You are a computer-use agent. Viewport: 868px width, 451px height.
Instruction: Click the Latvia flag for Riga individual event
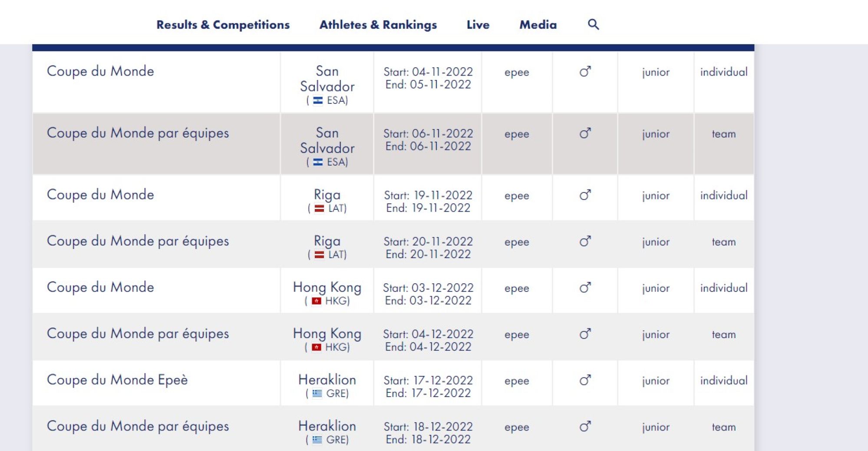tap(319, 209)
